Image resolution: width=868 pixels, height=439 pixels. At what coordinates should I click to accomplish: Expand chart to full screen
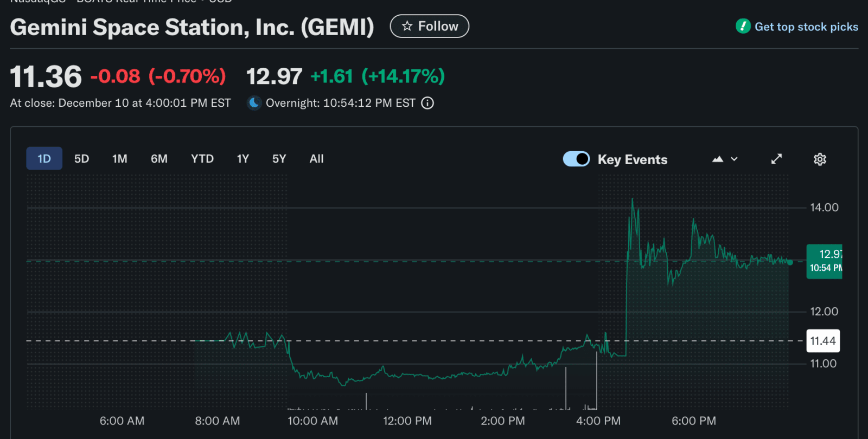(776, 159)
